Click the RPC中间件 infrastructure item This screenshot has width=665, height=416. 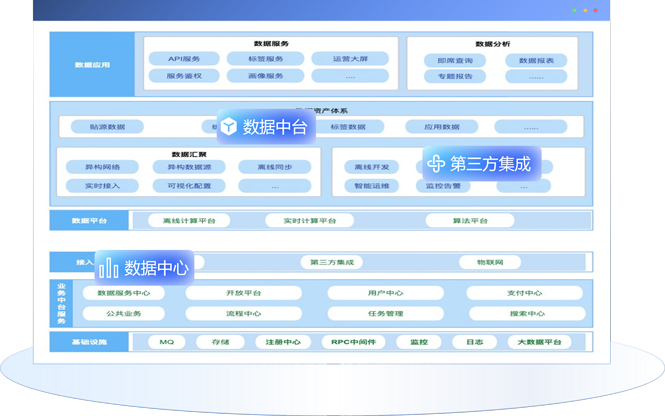(x=353, y=342)
